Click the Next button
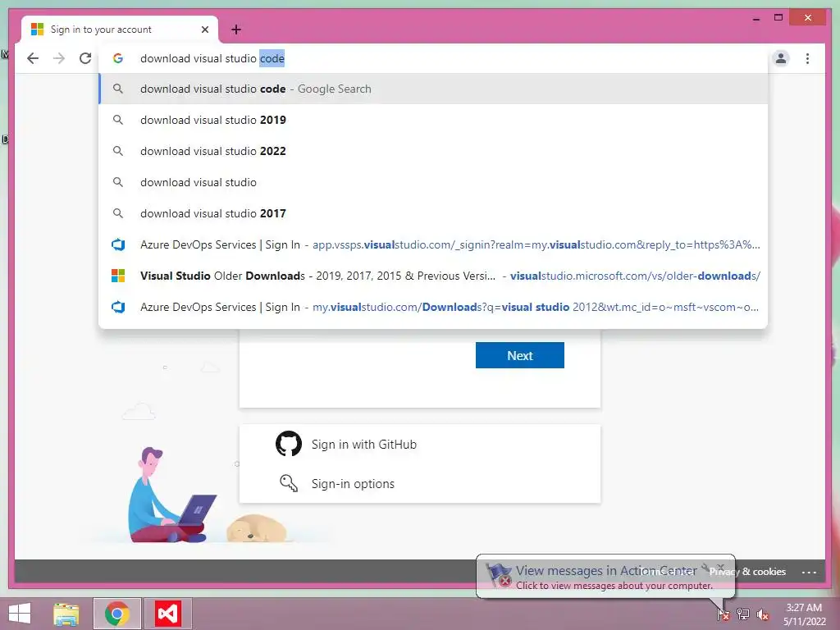 [x=519, y=355]
